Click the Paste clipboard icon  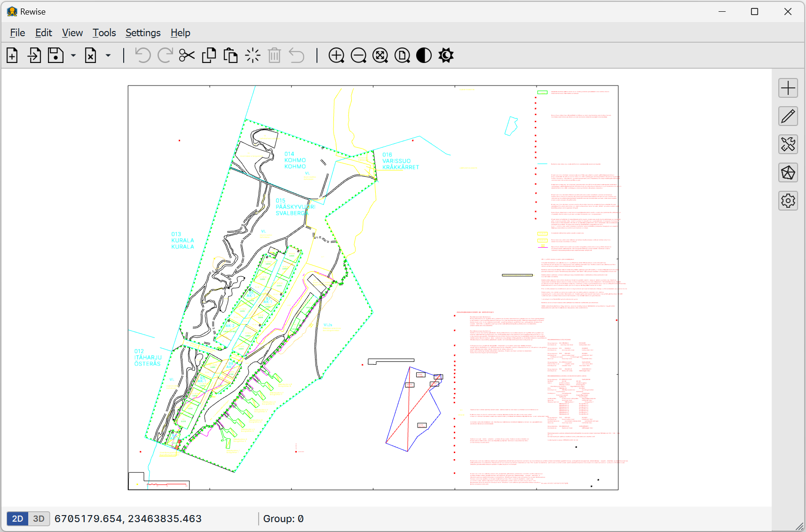[230, 55]
